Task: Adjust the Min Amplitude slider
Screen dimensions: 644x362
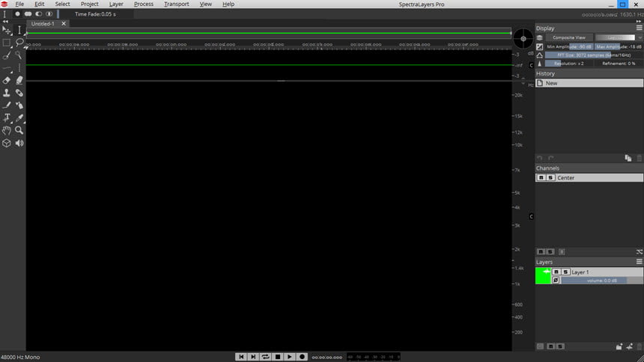Action: click(x=569, y=47)
